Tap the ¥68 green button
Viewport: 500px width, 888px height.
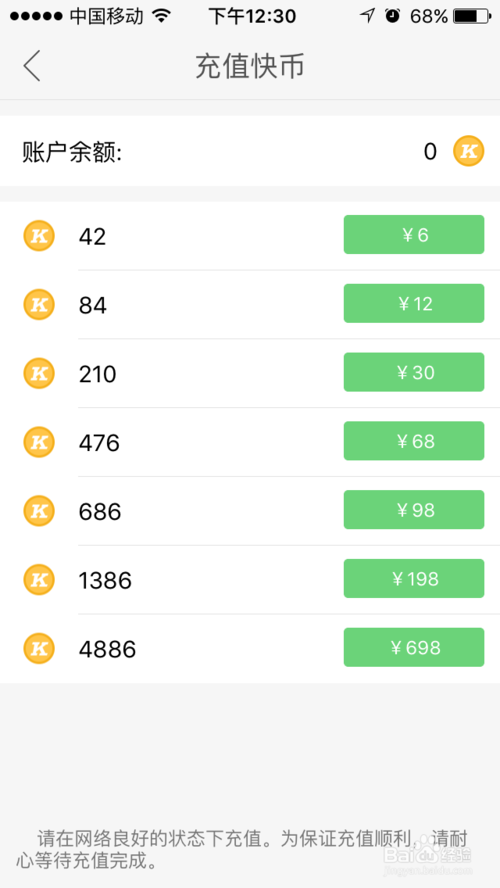(414, 441)
